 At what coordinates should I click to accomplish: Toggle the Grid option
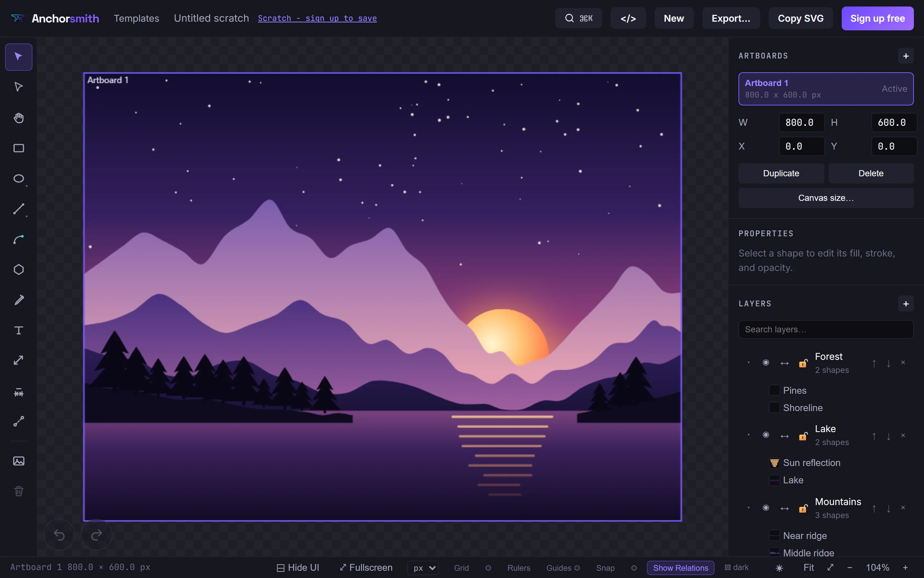pos(461,568)
